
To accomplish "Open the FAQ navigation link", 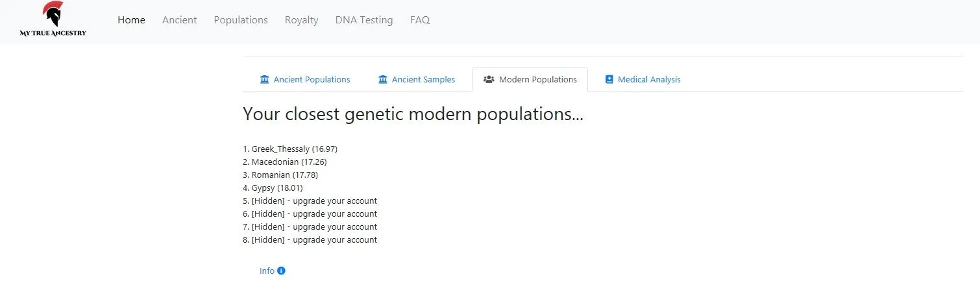I will (x=420, y=20).
